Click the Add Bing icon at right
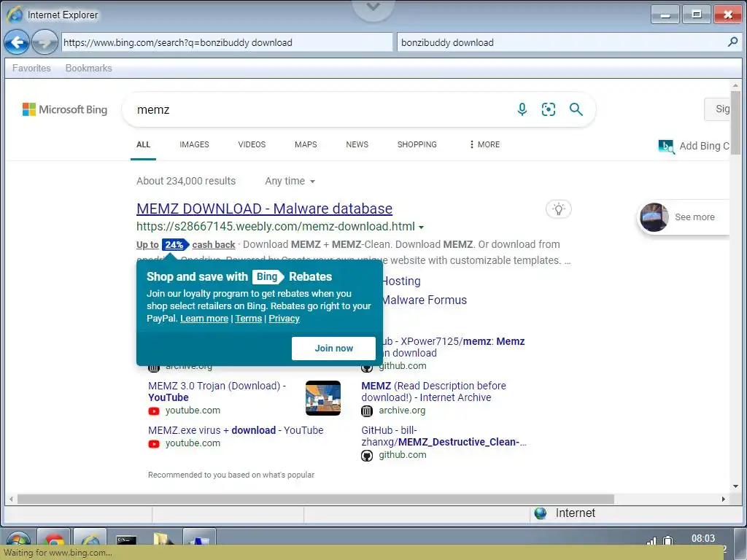This screenshot has height=560, width=747. point(666,147)
